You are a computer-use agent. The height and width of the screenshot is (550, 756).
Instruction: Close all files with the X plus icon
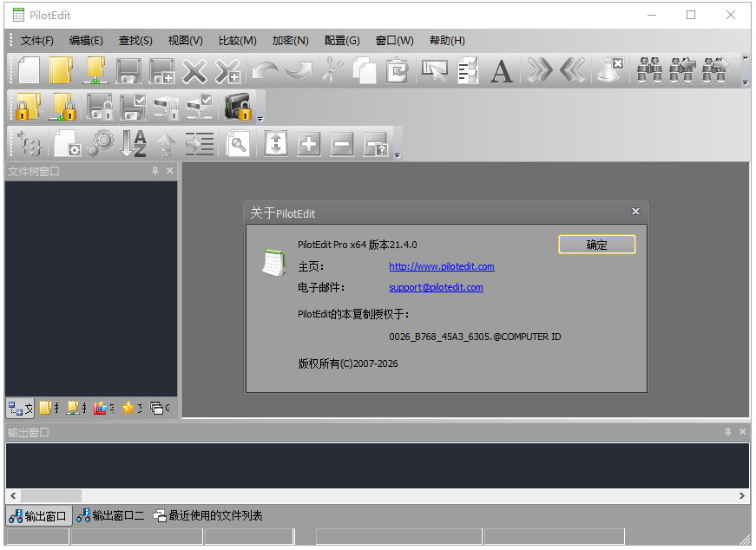click(227, 71)
